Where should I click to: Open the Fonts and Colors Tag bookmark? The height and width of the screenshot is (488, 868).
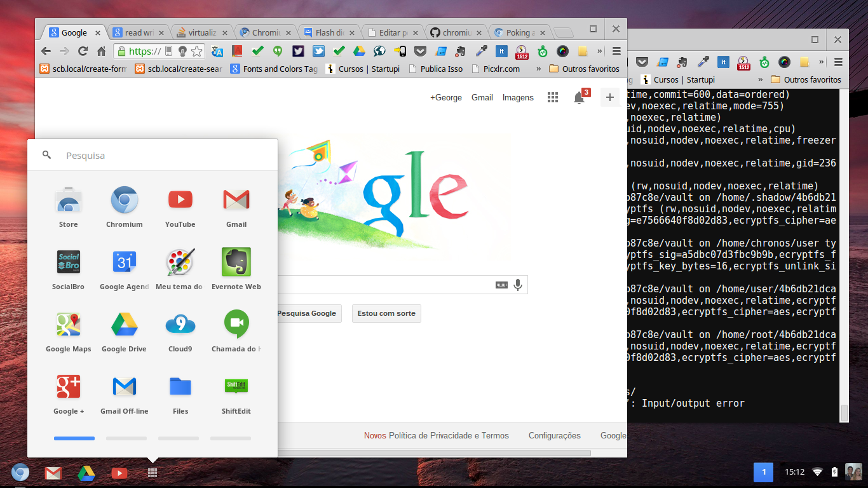[273, 69]
